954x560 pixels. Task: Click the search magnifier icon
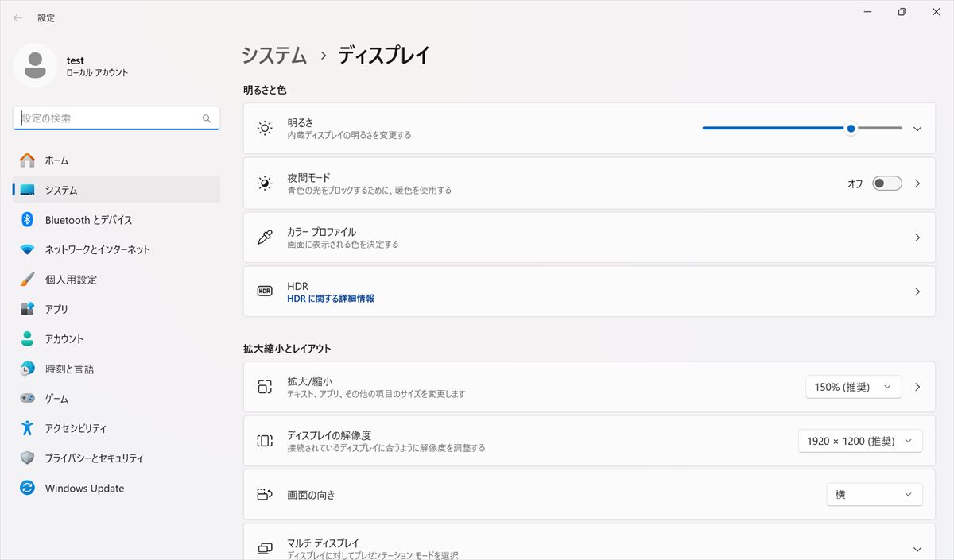(x=207, y=118)
